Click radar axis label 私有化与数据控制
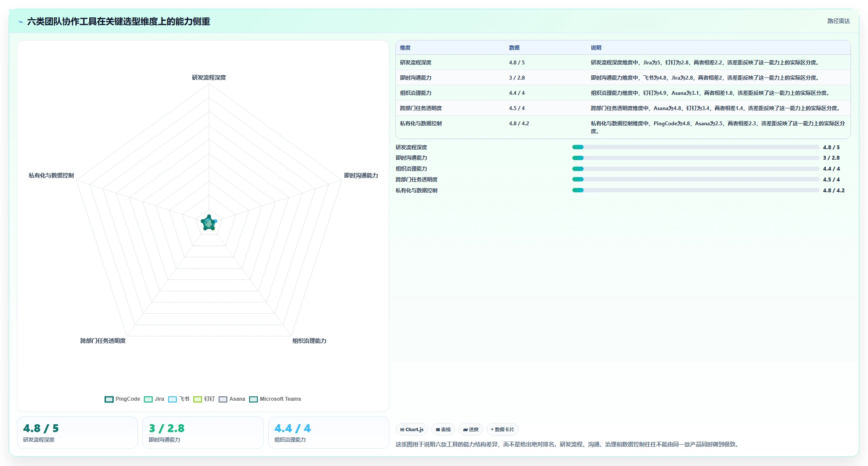 coord(51,175)
